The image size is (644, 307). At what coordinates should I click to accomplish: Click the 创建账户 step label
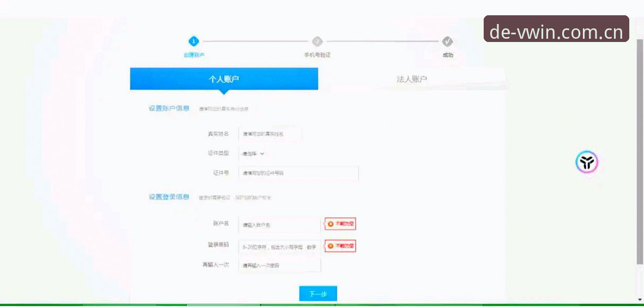pos(194,55)
